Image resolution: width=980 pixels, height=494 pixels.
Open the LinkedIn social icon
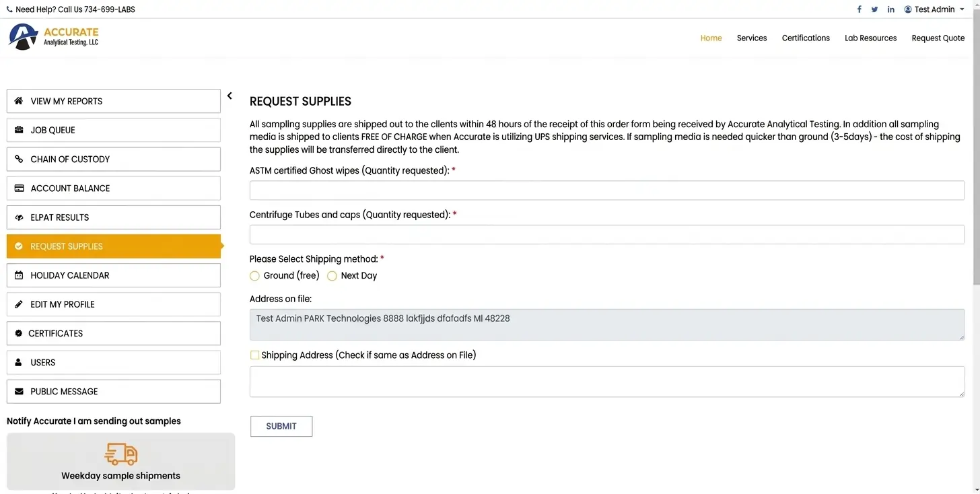pos(891,9)
